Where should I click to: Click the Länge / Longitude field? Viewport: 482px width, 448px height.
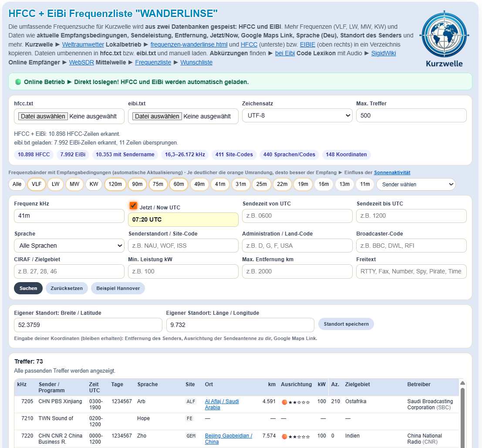[240, 325]
